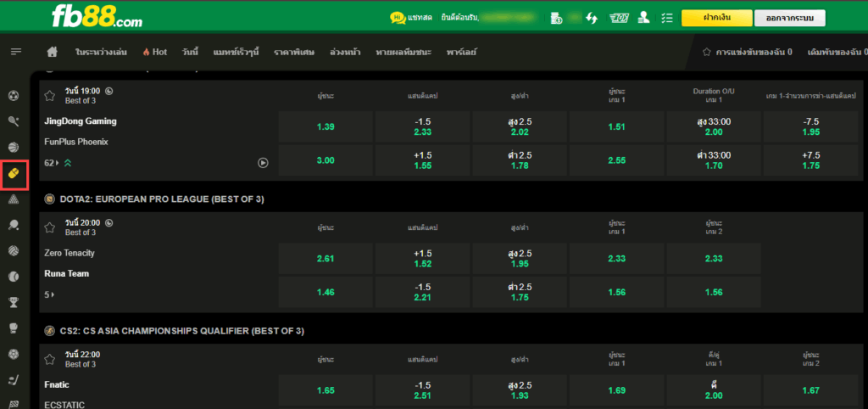This screenshot has height=409, width=868.
Task: Click the DOTA2 league logo icon
Action: click(x=50, y=199)
